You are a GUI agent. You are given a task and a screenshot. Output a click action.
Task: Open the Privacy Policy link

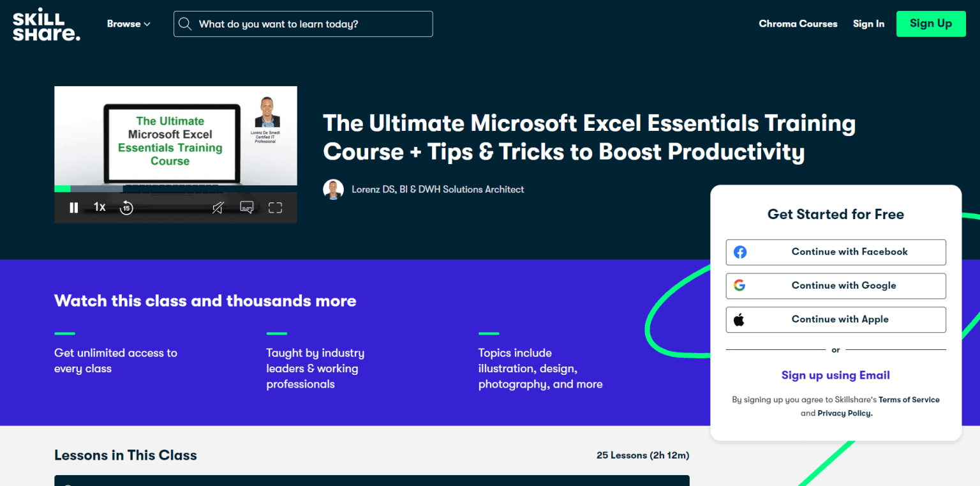pyautogui.click(x=843, y=413)
